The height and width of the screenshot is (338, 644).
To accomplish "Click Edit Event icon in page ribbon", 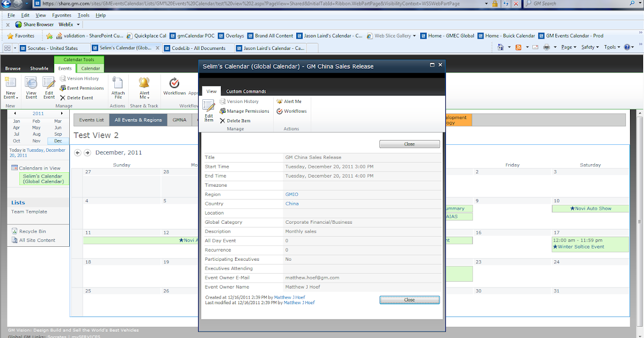I will point(49,84).
